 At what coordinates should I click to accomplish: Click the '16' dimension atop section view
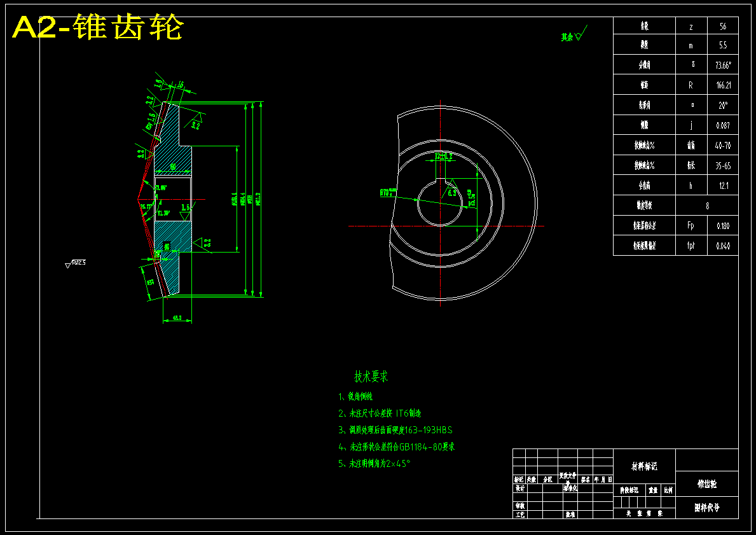coord(181,85)
